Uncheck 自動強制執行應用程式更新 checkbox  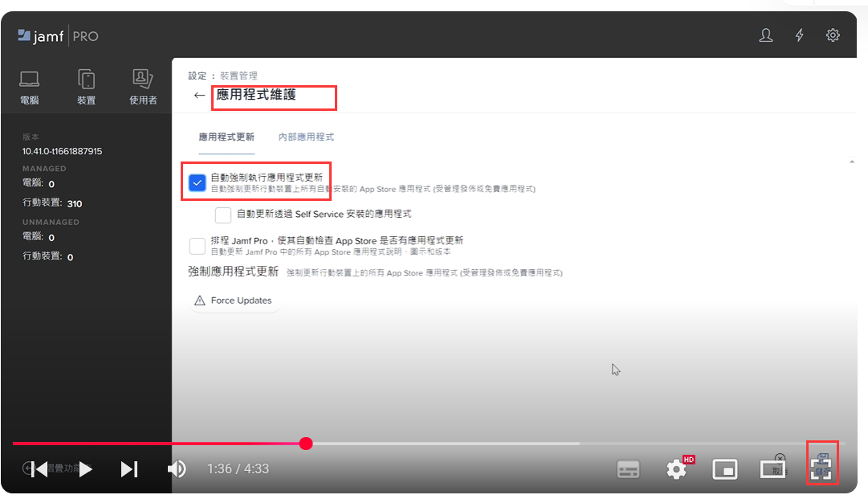[197, 182]
